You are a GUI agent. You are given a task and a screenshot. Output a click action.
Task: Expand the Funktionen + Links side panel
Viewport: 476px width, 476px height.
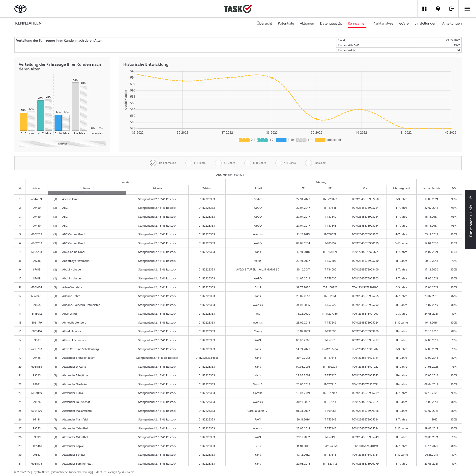pyautogui.click(x=470, y=197)
